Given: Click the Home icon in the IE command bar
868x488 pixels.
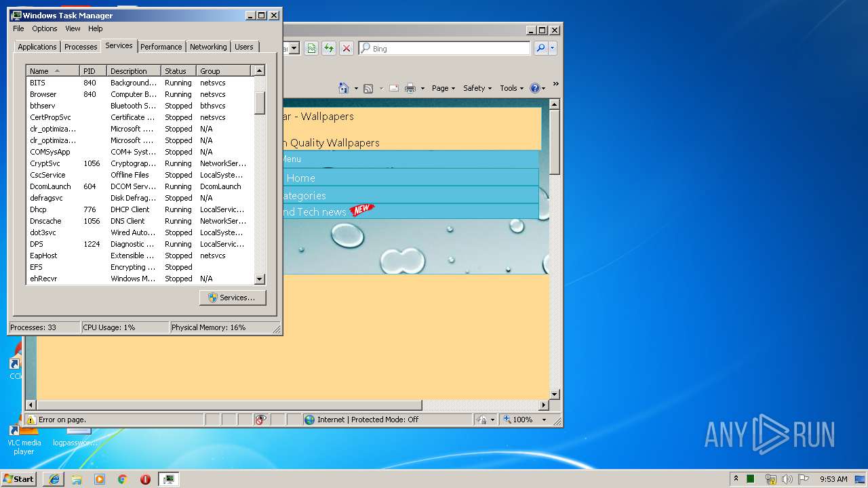Looking at the screenshot, I should click(x=344, y=88).
